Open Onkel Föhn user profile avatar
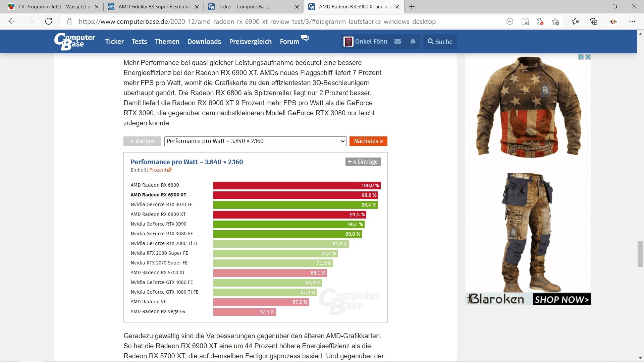 [x=348, y=42]
